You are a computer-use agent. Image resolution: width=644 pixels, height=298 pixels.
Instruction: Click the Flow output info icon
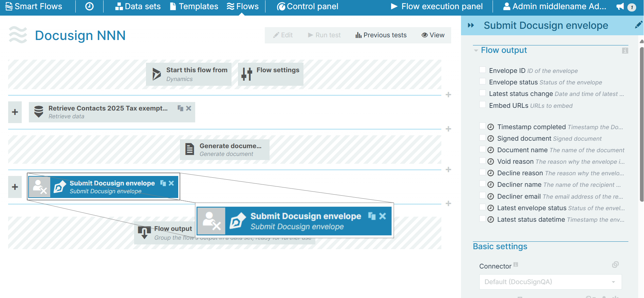pos(625,51)
